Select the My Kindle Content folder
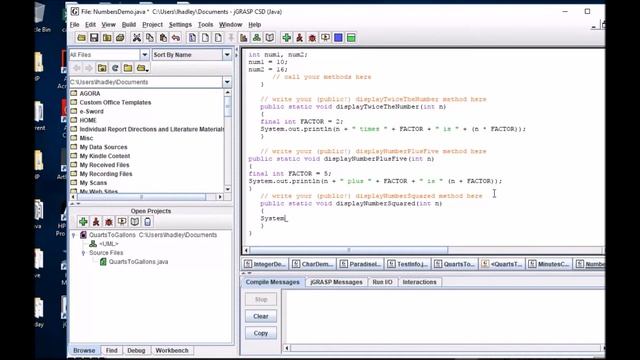The height and width of the screenshot is (360, 640). tap(105, 156)
